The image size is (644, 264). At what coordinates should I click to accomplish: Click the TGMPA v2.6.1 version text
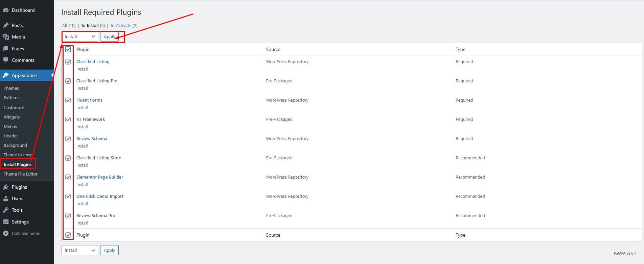coord(624,253)
